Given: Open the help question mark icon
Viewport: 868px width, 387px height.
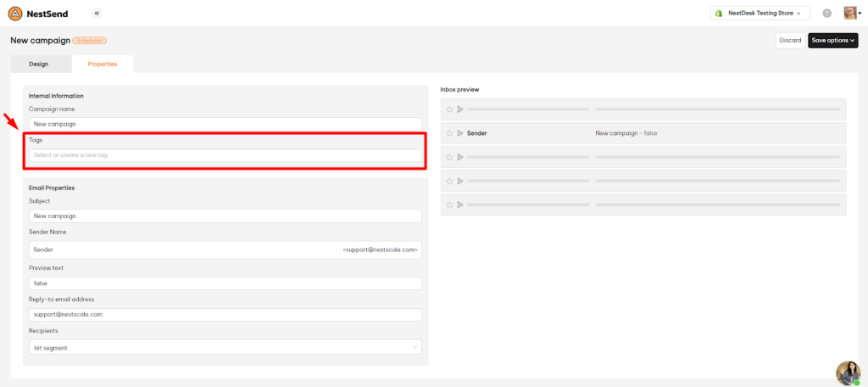Looking at the screenshot, I should (827, 14).
